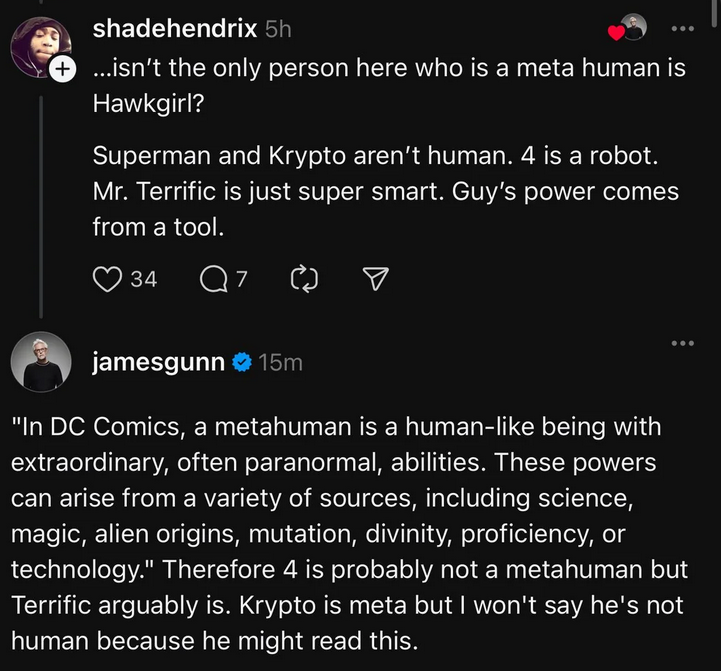Click the 15m timestamp on jamesgunn's reply
Screen dimensions: 721x671
(x=280, y=362)
